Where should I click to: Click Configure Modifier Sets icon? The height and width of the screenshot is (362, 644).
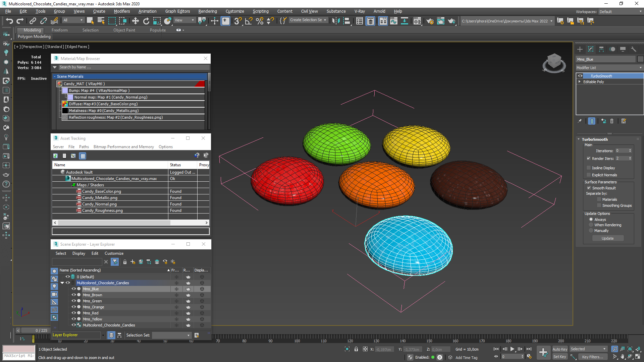coord(624,121)
